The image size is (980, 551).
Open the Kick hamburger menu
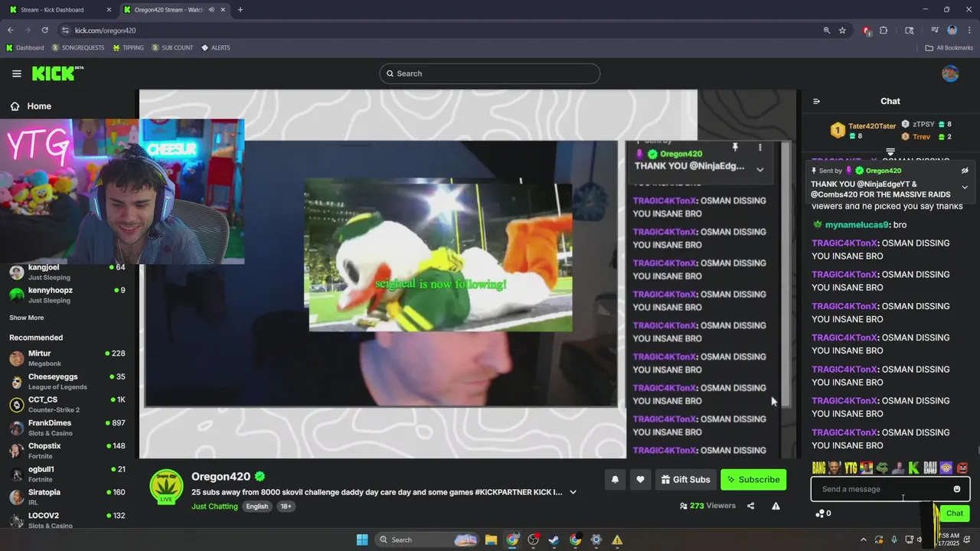coord(17,73)
